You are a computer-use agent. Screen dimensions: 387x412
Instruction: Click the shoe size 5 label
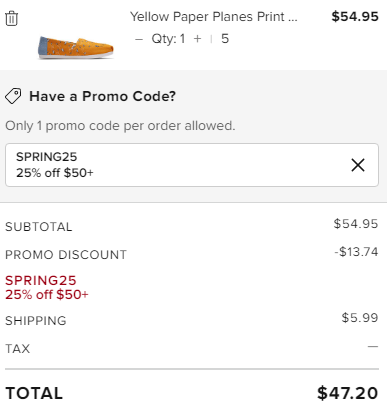coord(225,39)
